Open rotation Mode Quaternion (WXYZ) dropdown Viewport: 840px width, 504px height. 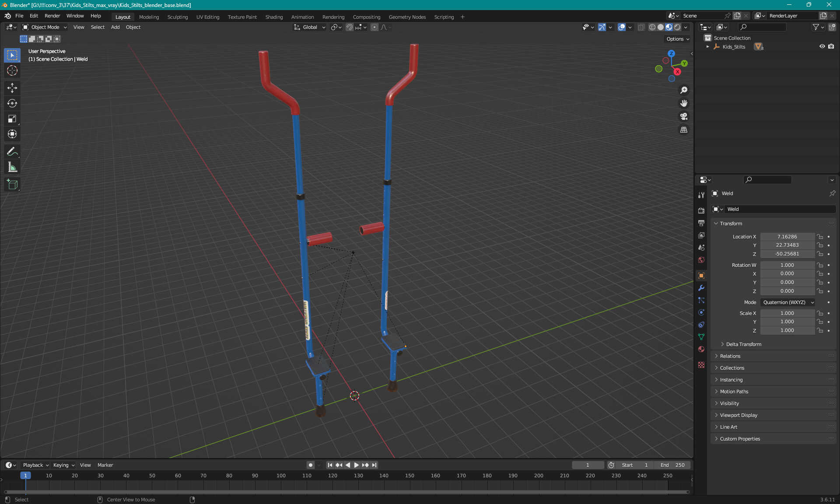[788, 302]
